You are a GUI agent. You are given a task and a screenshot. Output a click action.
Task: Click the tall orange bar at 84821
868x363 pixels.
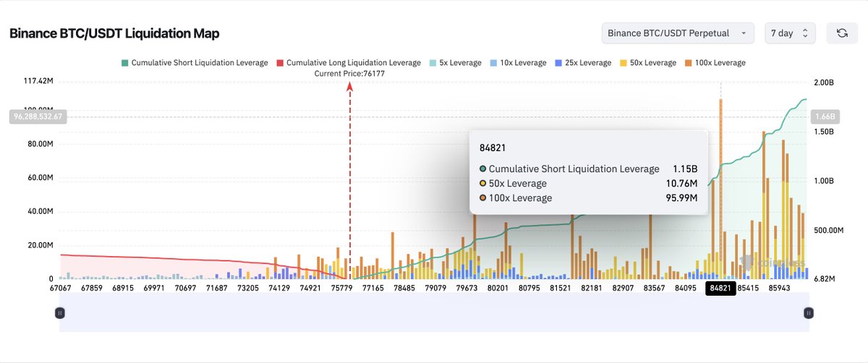point(720,181)
